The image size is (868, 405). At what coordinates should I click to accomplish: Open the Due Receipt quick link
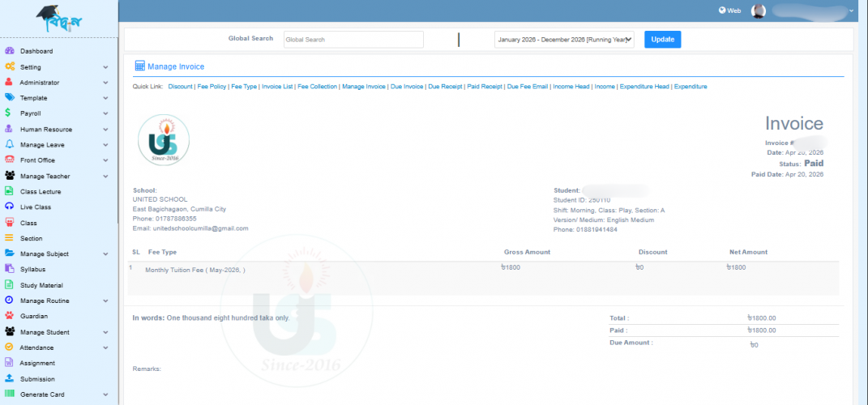tap(445, 87)
